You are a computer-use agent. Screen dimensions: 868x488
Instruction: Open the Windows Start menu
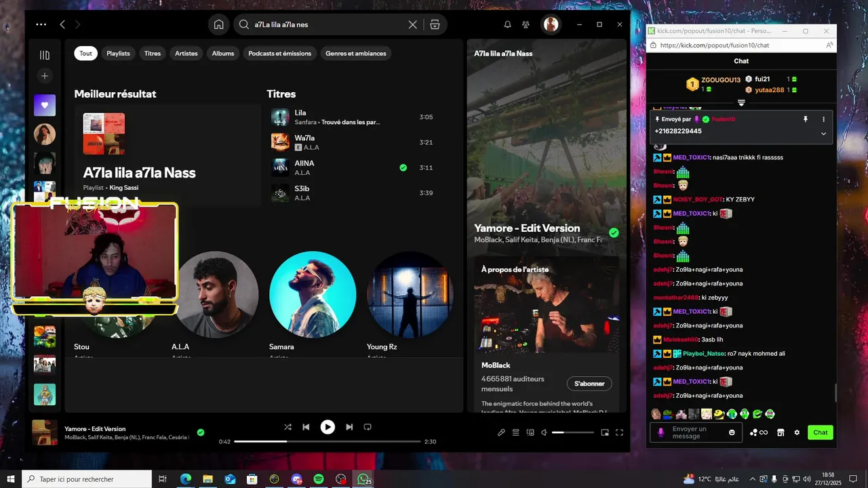coord(11,479)
